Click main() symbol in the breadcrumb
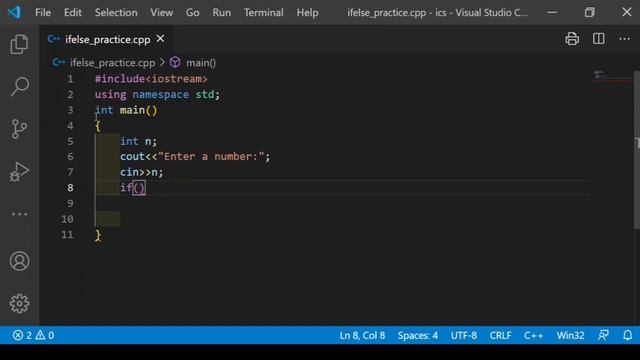Screen dimensions: 640x360 click(x=201, y=62)
